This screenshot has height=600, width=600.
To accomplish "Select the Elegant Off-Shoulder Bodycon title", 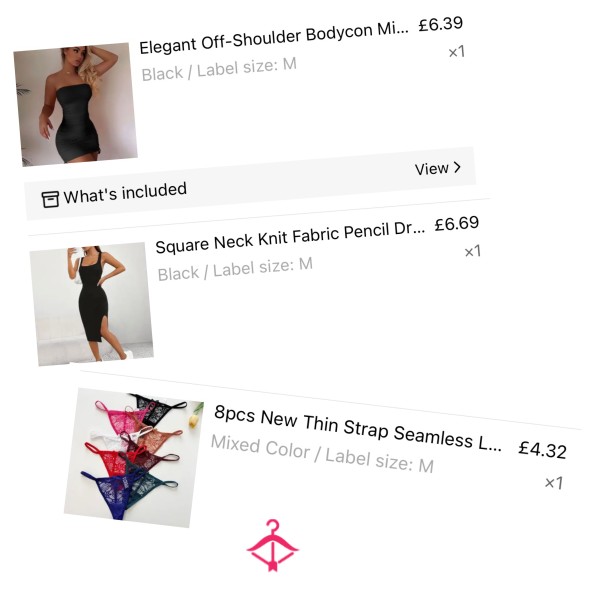I will (274, 38).
